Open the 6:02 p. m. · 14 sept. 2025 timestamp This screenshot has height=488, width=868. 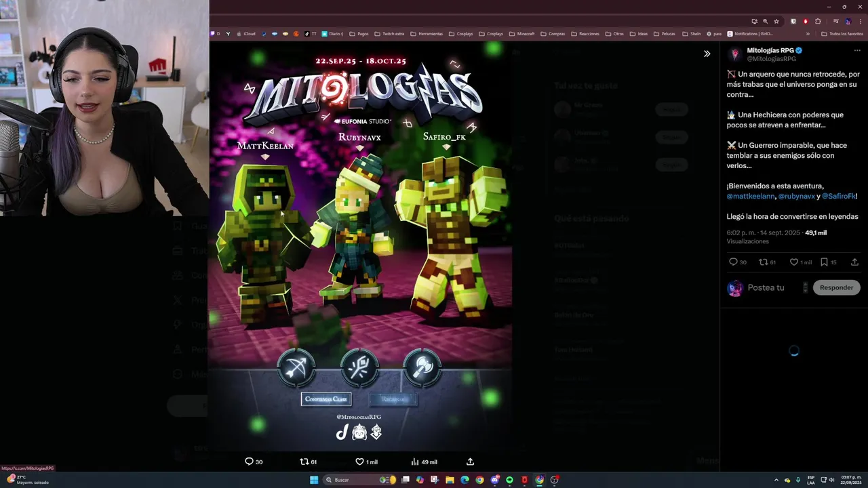tap(763, 232)
